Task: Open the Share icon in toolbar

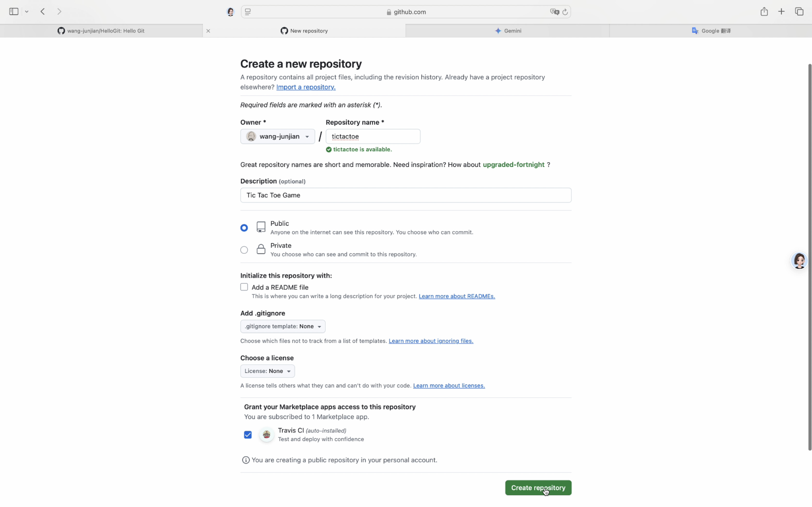Action: point(764,12)
